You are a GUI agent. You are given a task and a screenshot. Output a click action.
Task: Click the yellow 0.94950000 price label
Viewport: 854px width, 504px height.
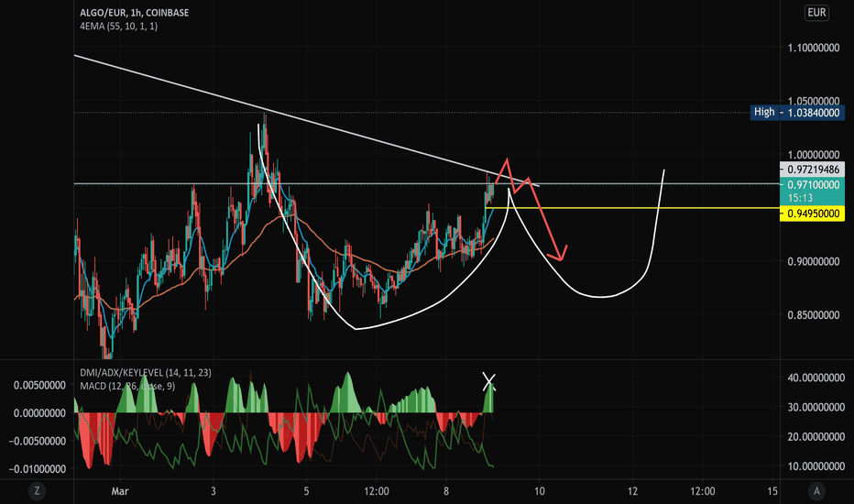pyautogui.click(x=813, y=214)
